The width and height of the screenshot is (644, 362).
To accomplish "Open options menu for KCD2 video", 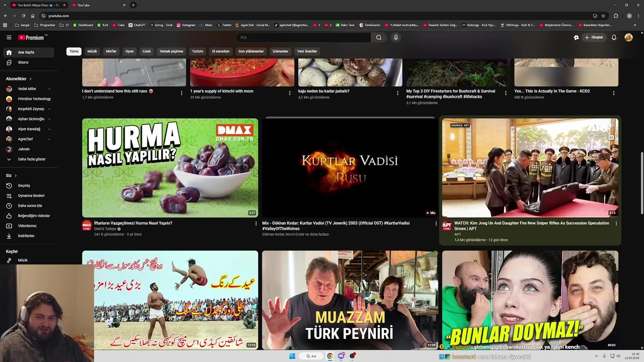I will point(614,93).
